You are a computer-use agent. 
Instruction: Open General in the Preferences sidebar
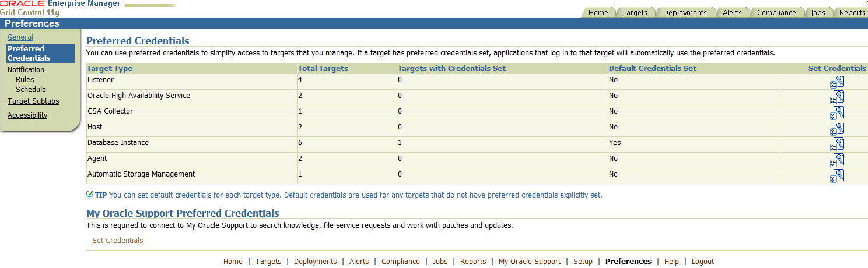[20, 37]
